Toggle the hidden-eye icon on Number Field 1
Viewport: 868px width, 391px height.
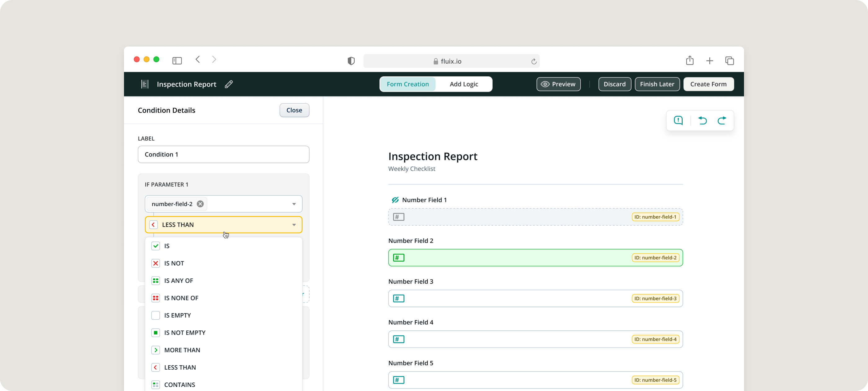click(x=395, y=200)
